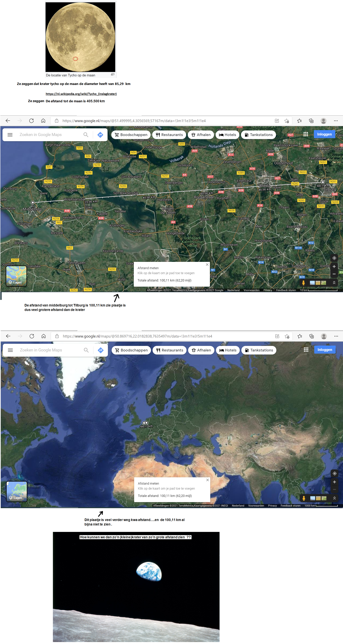Select the Restaurants chip on the Zeeland map
The height and width of the screenshot is (644, 343).
click(169, 135)
